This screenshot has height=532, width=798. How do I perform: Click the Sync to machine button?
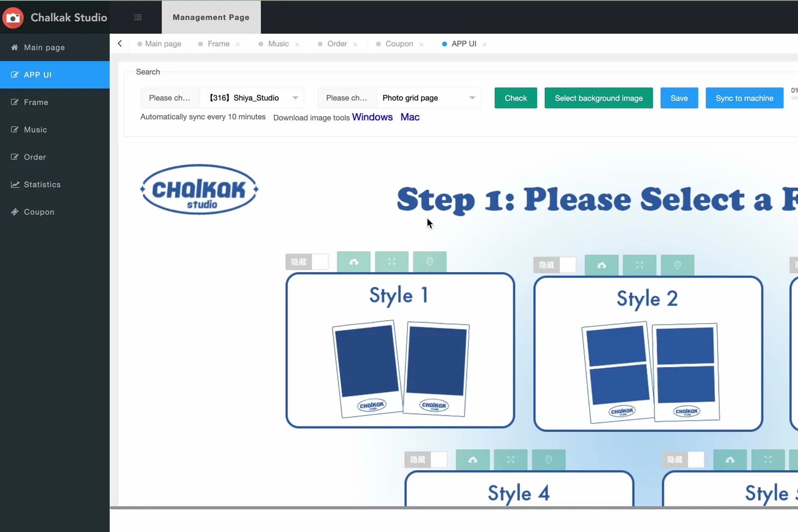pyautogui.click(x=745, y=98)
